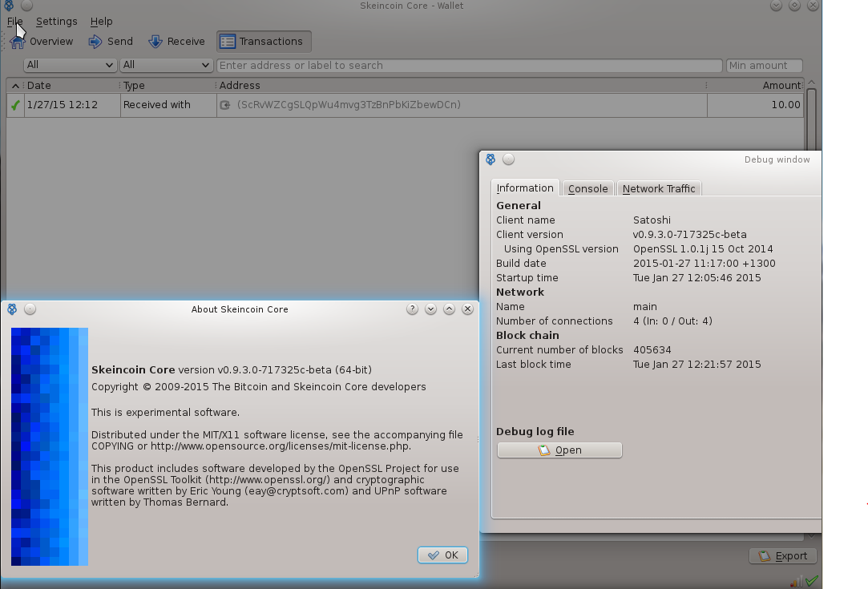Close the Skeincoin Core Wallet window
868x589 pixels.
point(813,6)
